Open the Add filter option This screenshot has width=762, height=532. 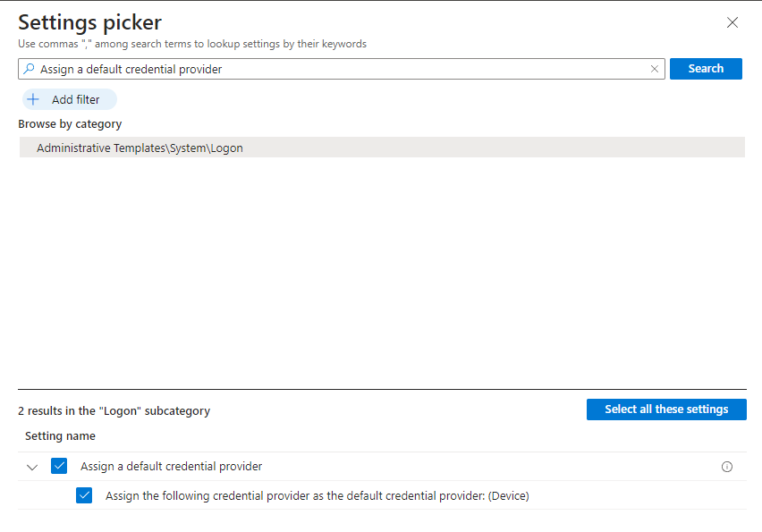[75, 99]
